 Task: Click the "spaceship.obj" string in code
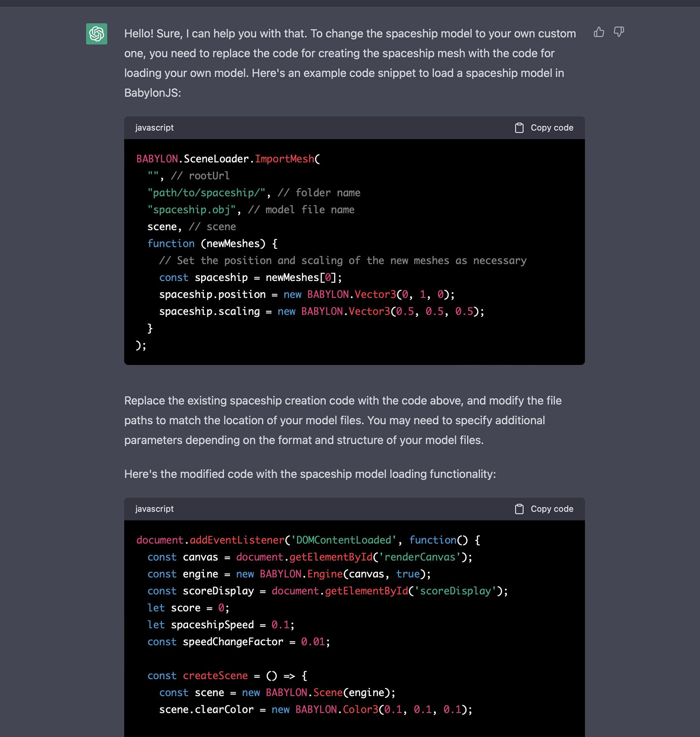191,210
